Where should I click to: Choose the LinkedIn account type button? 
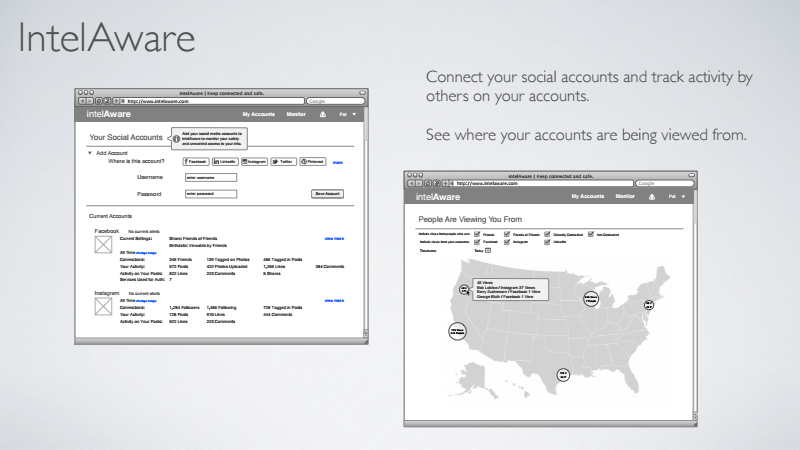(x=225, y=161)
